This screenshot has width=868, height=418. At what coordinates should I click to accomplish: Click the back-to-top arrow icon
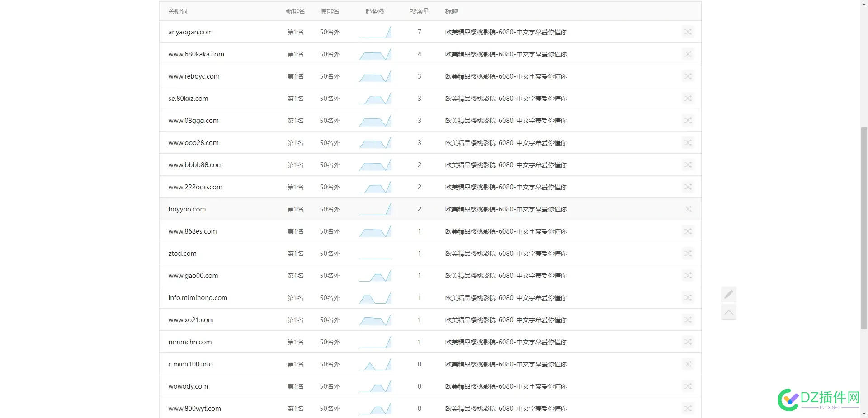point(728,312)
